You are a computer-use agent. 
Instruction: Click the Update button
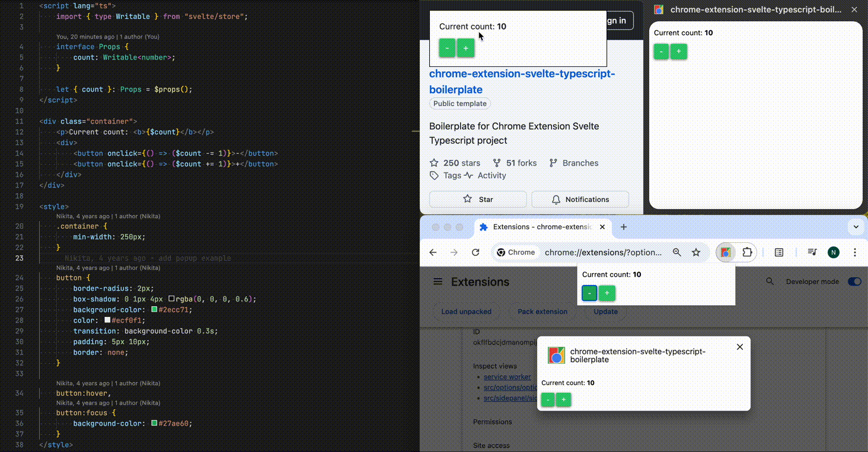pyautogui.click(x=605, y=312)
